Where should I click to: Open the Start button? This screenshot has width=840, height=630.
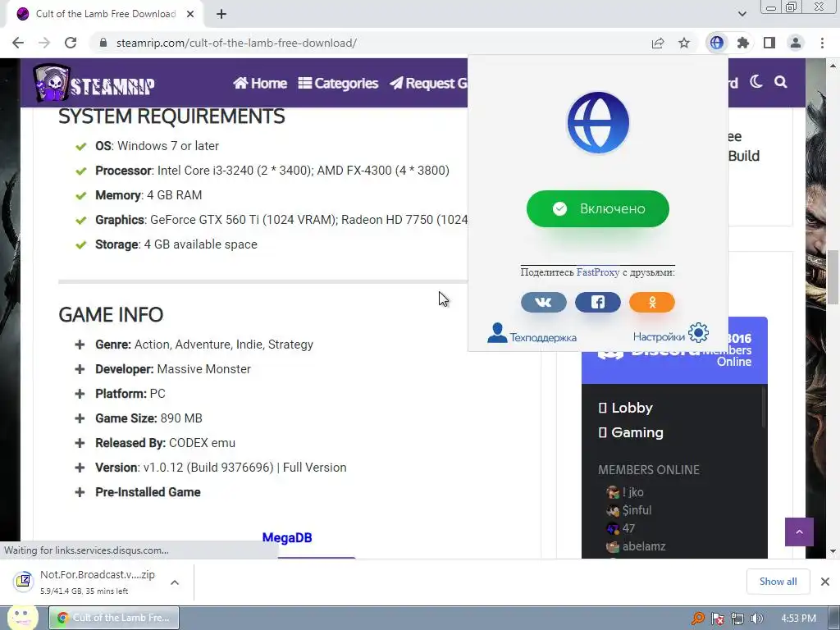coord(22,618)
